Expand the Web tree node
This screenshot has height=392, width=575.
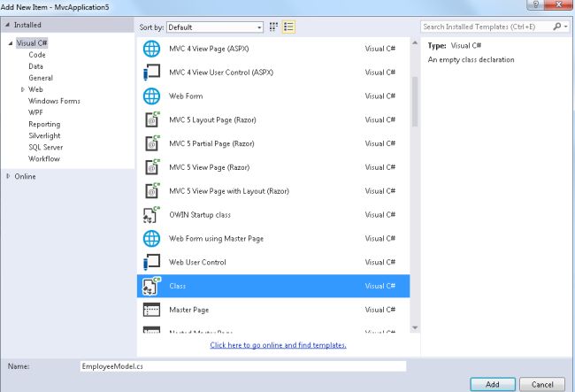point(22,89)
